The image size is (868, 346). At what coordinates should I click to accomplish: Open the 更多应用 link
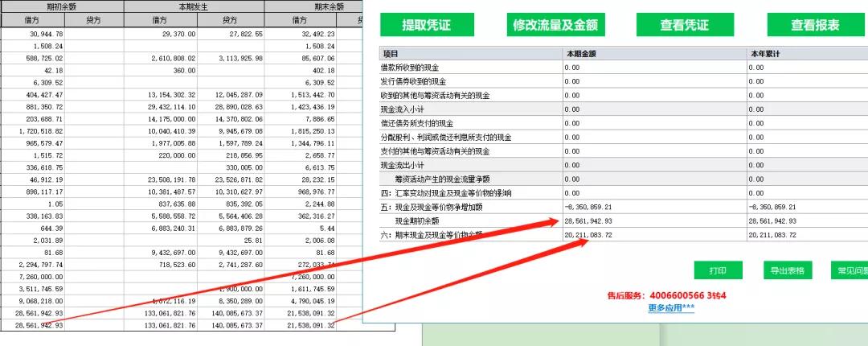click(x=671, y=307)
